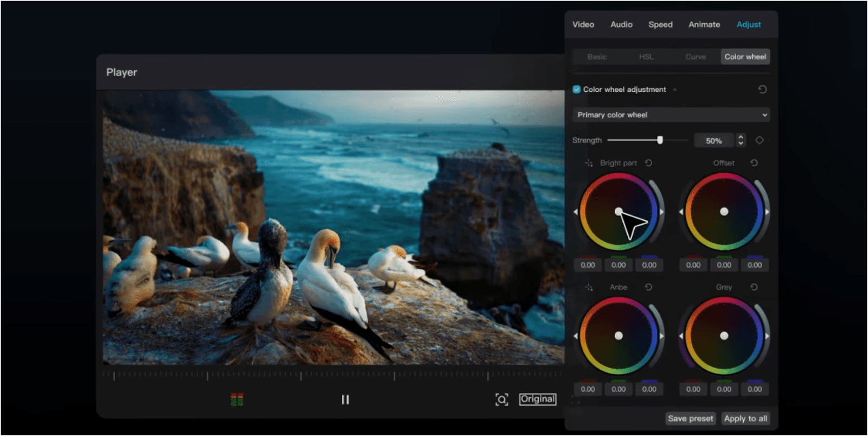Select the Color wheel sub-tab

745,56
